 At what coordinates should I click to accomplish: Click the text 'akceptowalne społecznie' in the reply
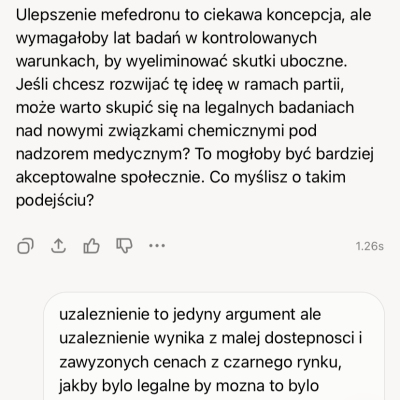(109, 177)
